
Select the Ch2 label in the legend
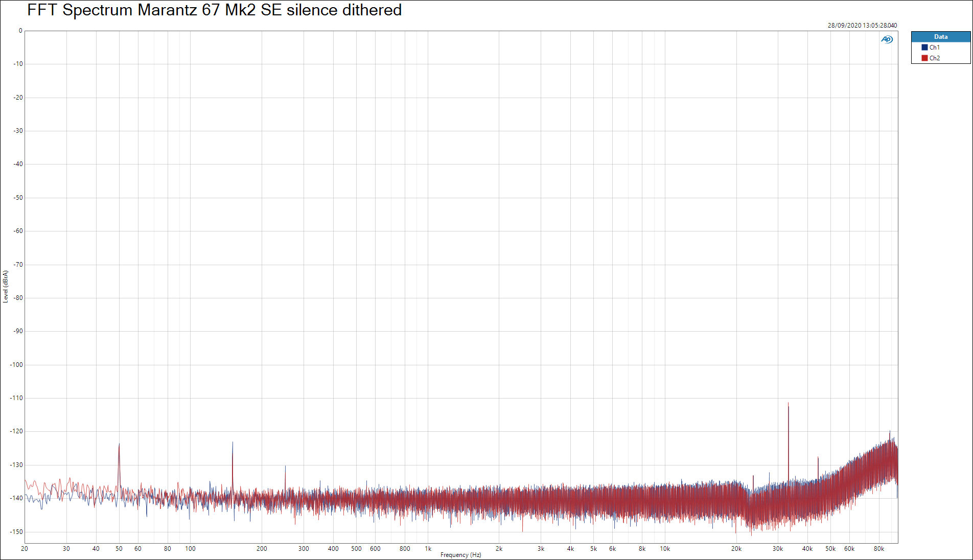tap(934, 58)
